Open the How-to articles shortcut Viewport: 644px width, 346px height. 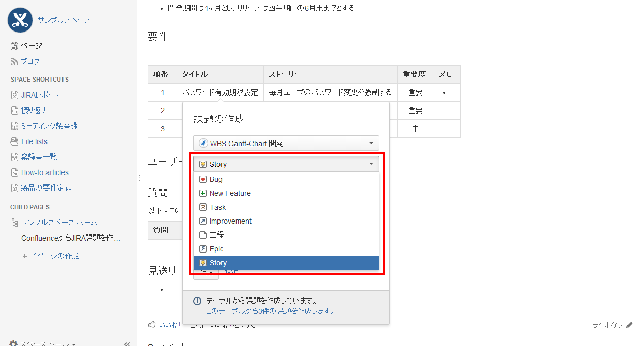(45, 172)
